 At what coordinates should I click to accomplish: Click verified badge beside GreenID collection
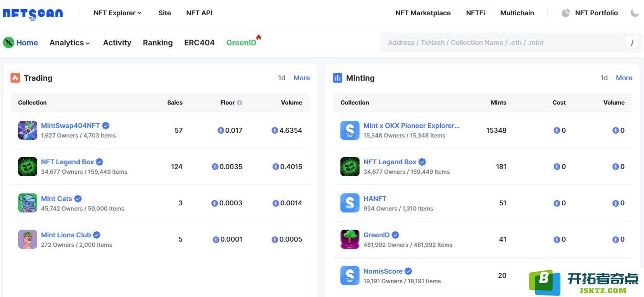point(395,235)
